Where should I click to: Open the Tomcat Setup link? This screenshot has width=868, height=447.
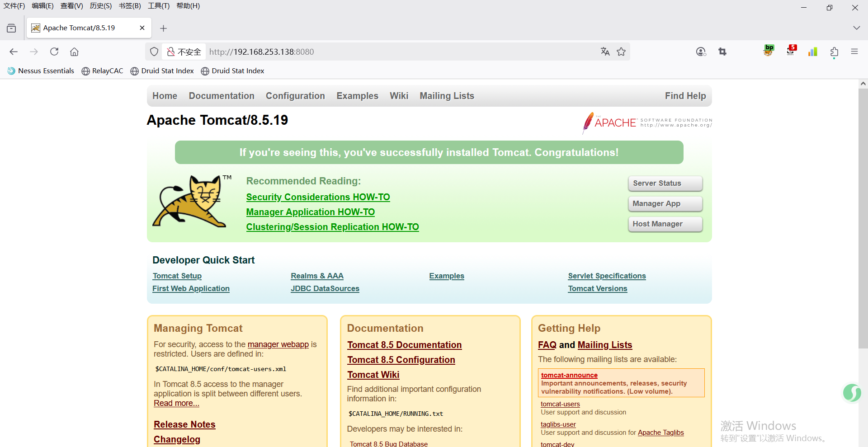177,276
